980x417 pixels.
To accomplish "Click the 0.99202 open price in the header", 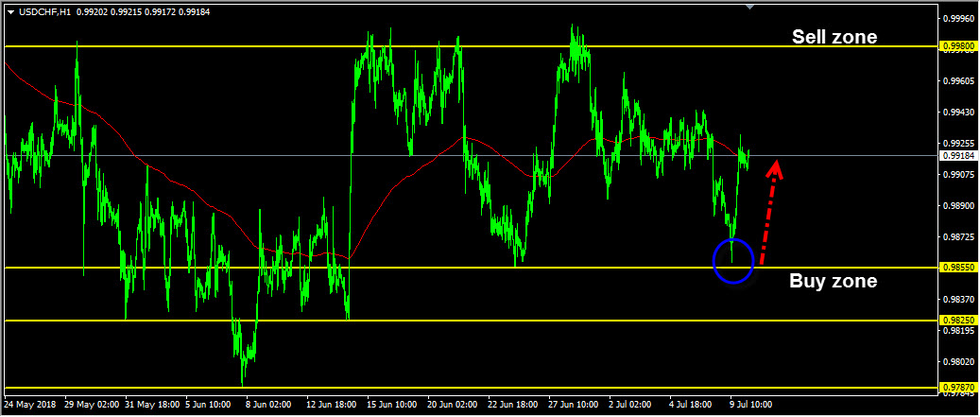I will [90, 11].
